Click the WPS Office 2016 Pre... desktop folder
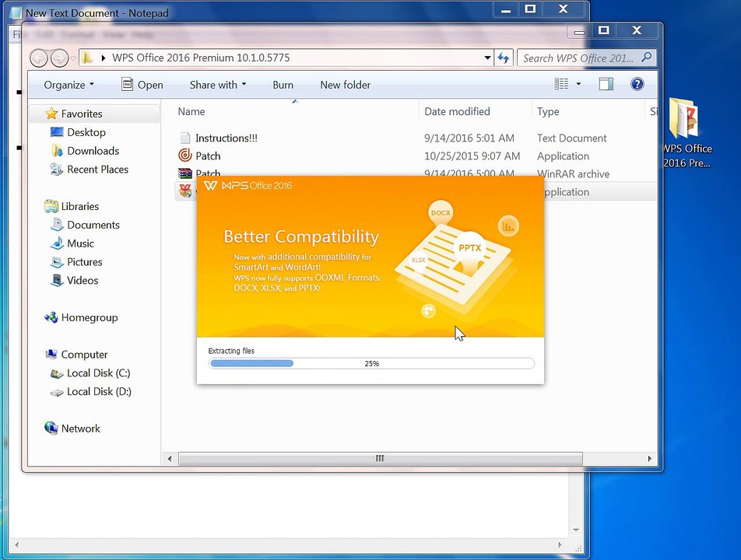The image size is (741, 560). (x=687, y=131)
